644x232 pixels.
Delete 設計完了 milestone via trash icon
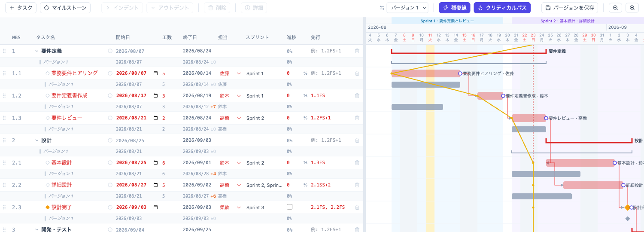357,208
